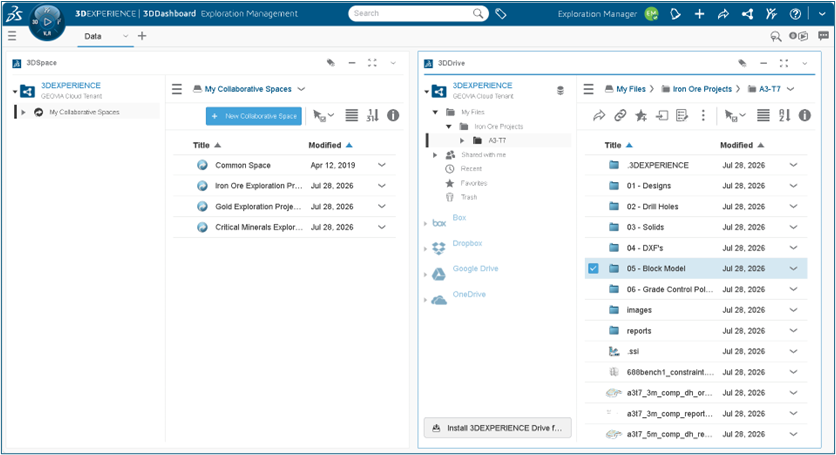The image size is (836, 455).
Task: Add to favorites star icon in 3DDrive
Action: [641, 115]
